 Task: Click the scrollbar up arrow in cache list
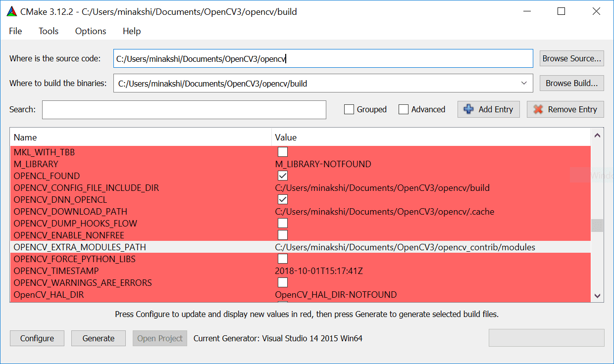coord(597,136)
